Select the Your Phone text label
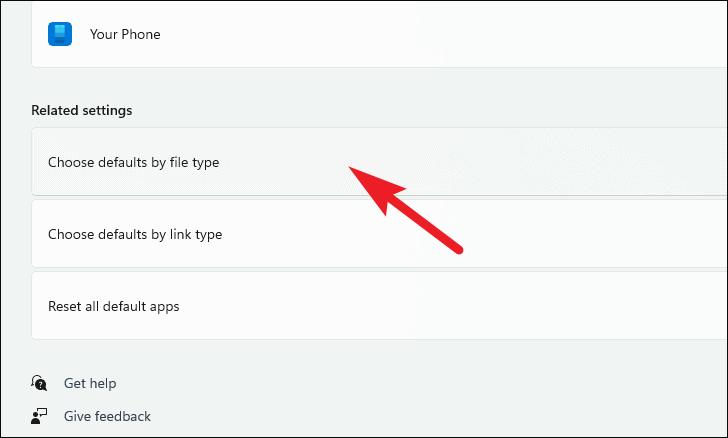The image size is (728, 438). [x=125, y=34]
